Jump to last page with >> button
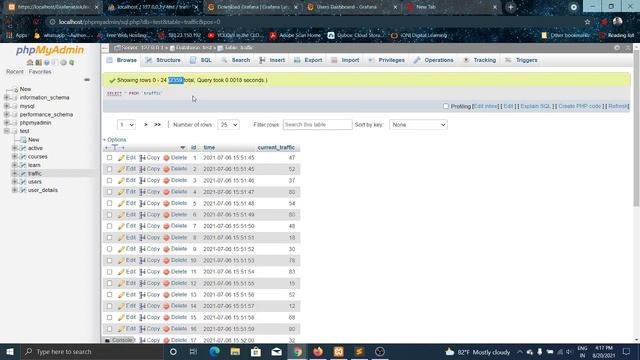This screenshot has height=360, width=640. pos(157,124)
